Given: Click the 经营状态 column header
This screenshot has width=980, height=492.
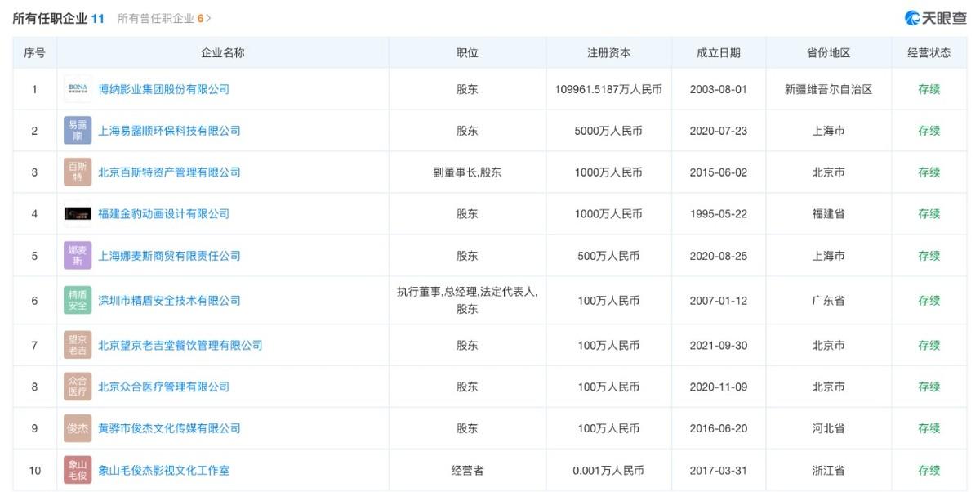Looking at the screenshot, I should coord(929,52).
